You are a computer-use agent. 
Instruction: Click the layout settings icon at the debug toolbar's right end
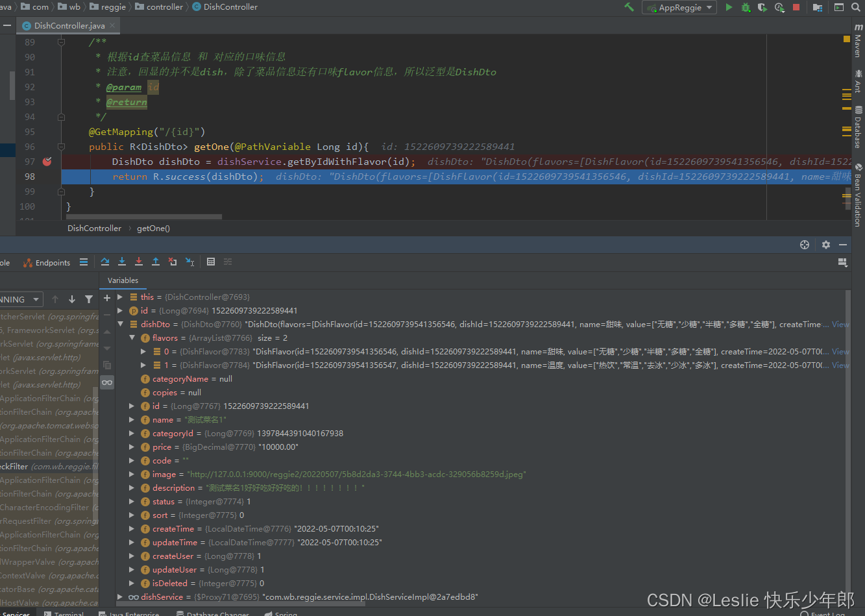[x=842, y=262]
